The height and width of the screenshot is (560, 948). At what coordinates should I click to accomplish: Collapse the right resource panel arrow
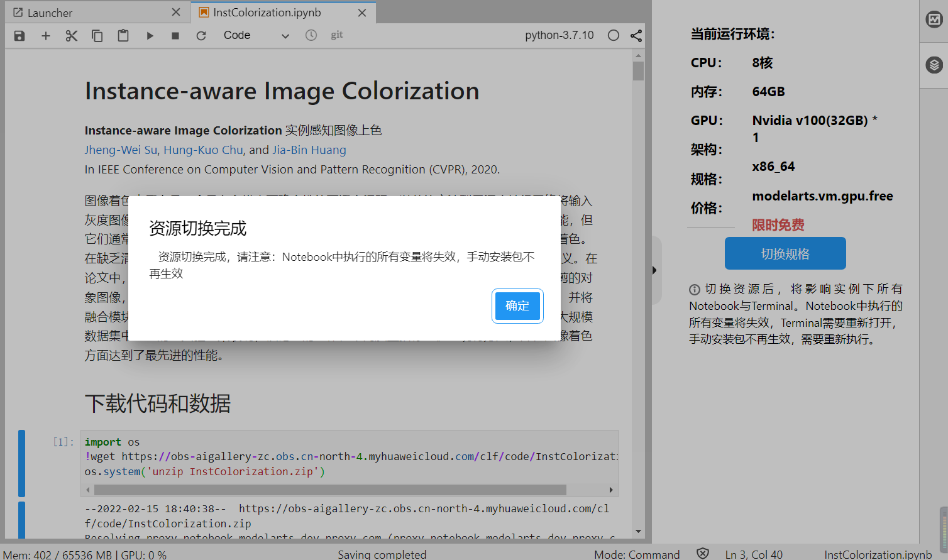pyautogui.click(x=654, y=270)
